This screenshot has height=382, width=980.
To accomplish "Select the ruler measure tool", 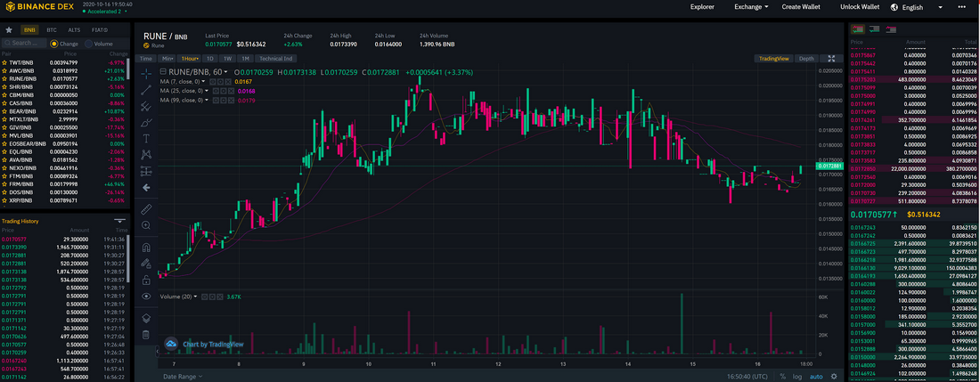I will click(x=146, y=207).
